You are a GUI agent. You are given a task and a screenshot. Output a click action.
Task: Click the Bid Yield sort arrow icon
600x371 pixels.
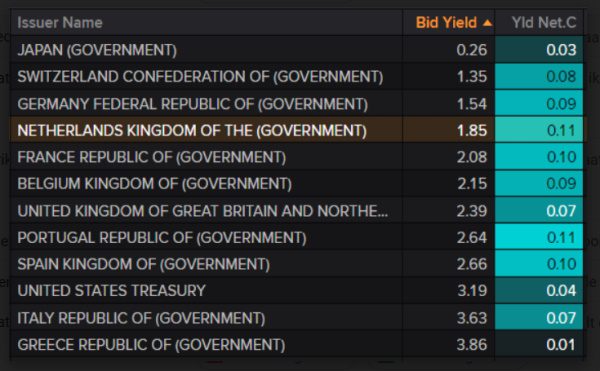[x=487, y=23]
